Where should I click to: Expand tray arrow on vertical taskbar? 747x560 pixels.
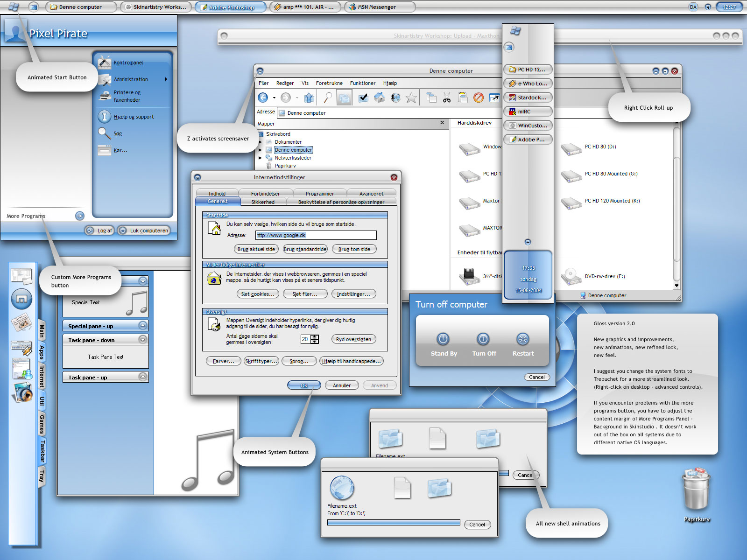(x=528, y=242)
